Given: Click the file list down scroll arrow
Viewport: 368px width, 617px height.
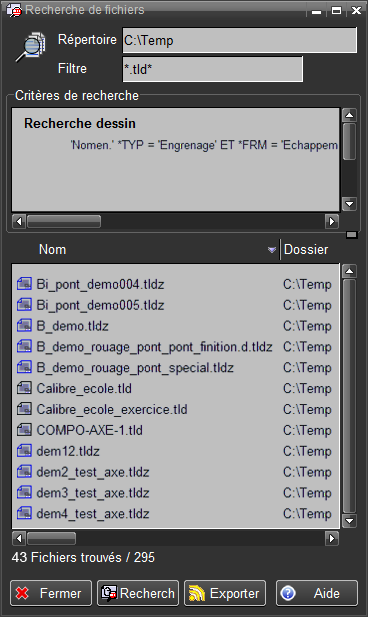Looking at the screenshot, I should pos(349,521).
